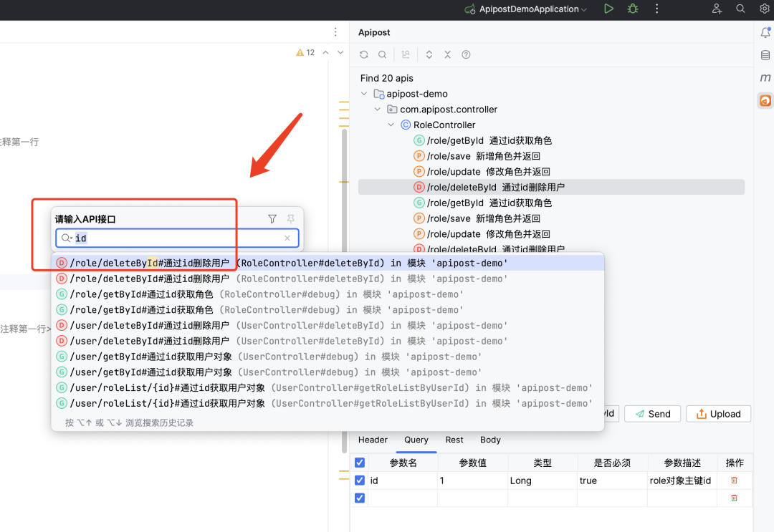Screen dimensions: 774x532
Task: Open API search from the Apipost toolbar magnifier
Action: point(382,54)
